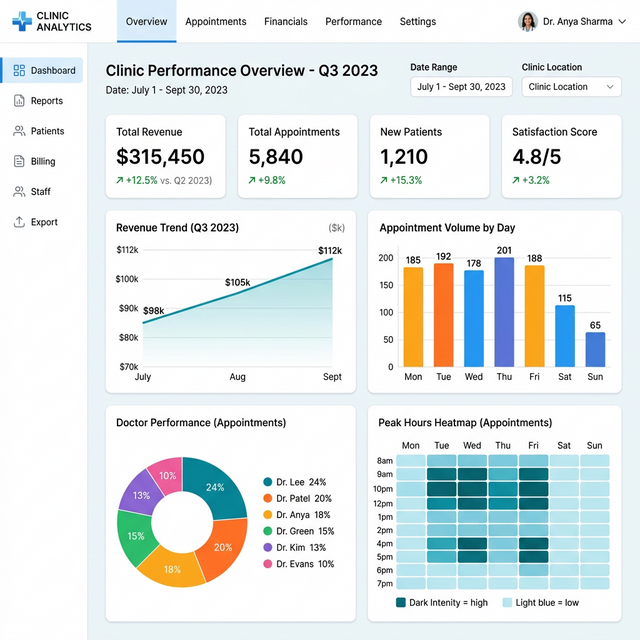Open the Financials tab
The height and width of the screenshot is (640, 640).
click(x=286, y=21)
